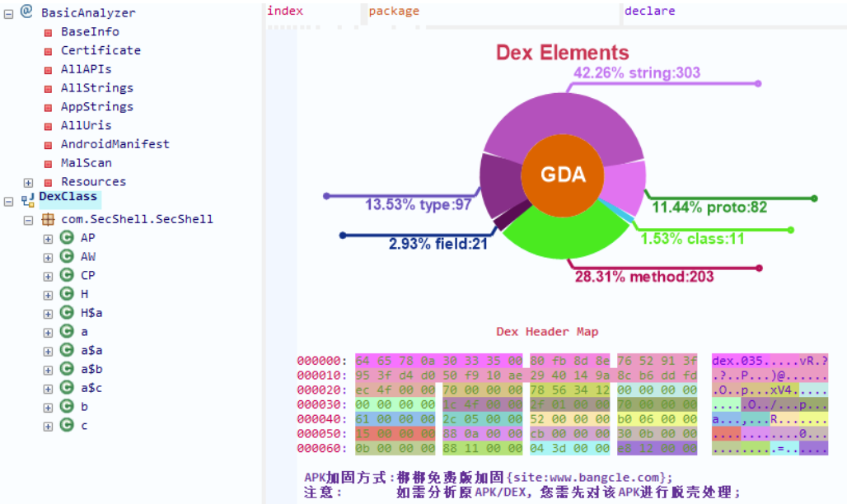Select the package column header
This screenshot has height=504, width=847.
393,11
